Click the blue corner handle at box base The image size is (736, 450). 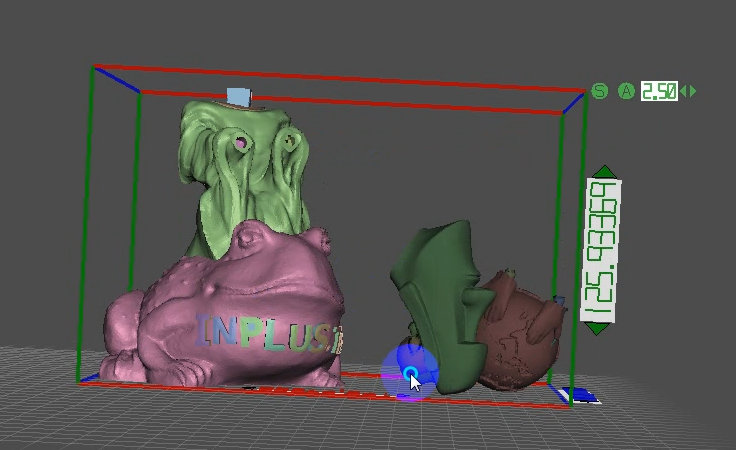click(583, 395)
